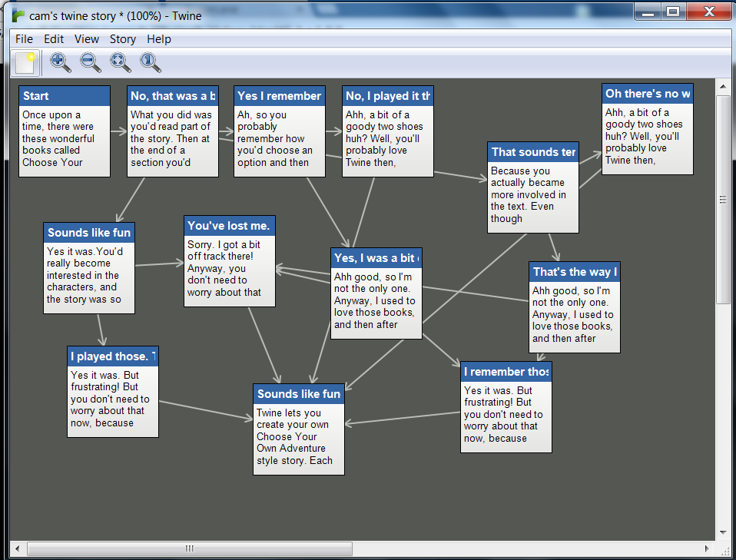
Task: Select the Start passage box
Action: (65, 131)
